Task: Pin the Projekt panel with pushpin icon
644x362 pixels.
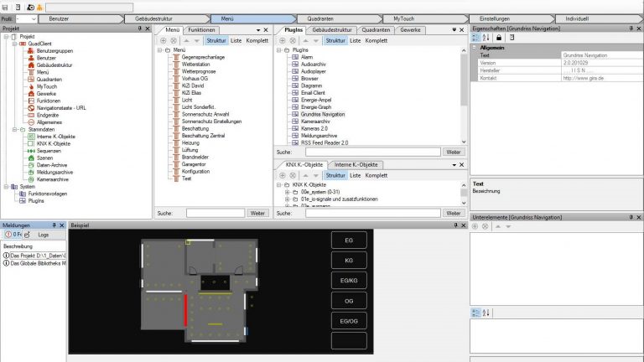Action: pyautogui.click(x=138, y=29)
